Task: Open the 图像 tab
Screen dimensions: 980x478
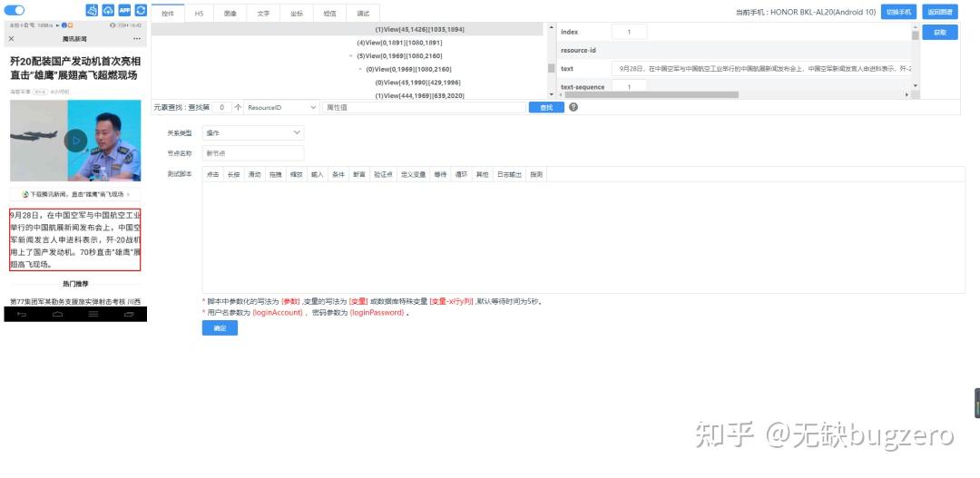Action: coord(230,13)
